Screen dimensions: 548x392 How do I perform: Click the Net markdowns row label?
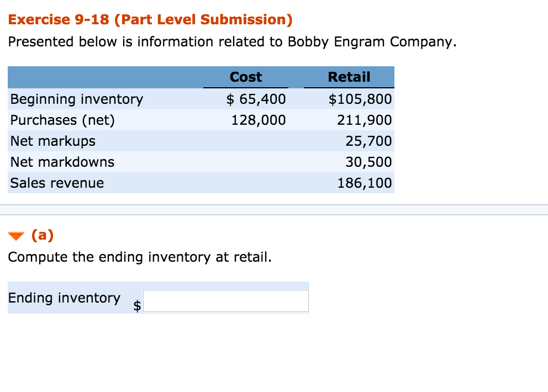[x=62, y=162]
